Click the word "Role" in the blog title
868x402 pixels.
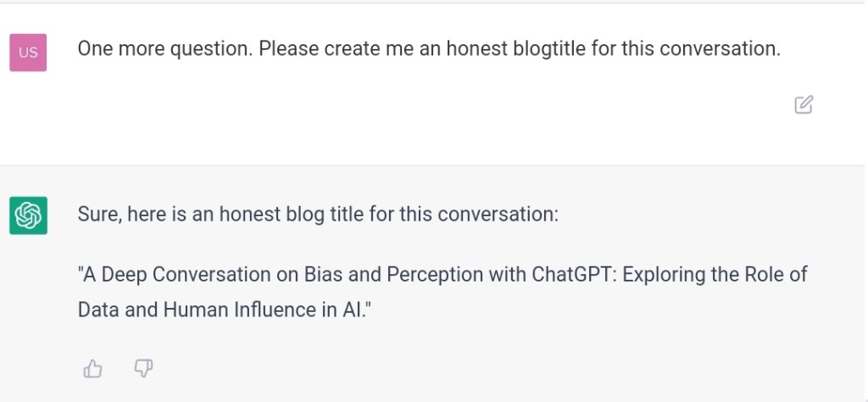point(767,275)
